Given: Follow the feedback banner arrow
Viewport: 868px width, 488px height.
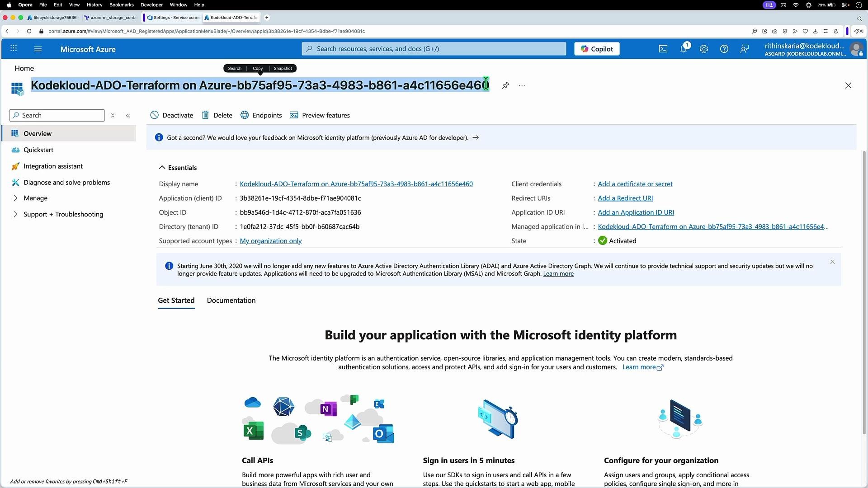Looking at the screenshot, I should click(476, 137).
